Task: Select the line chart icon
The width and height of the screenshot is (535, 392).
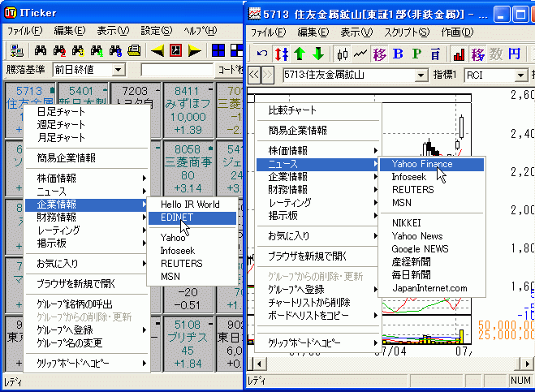Action: (360, 54)
